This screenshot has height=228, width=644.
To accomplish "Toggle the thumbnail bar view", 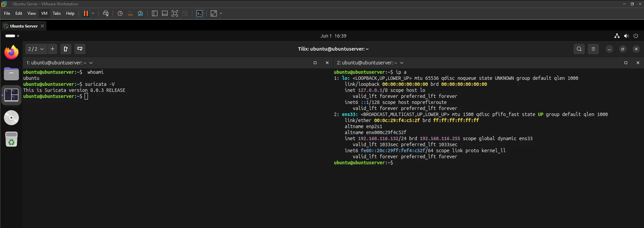I will click(x=165, y=13).
